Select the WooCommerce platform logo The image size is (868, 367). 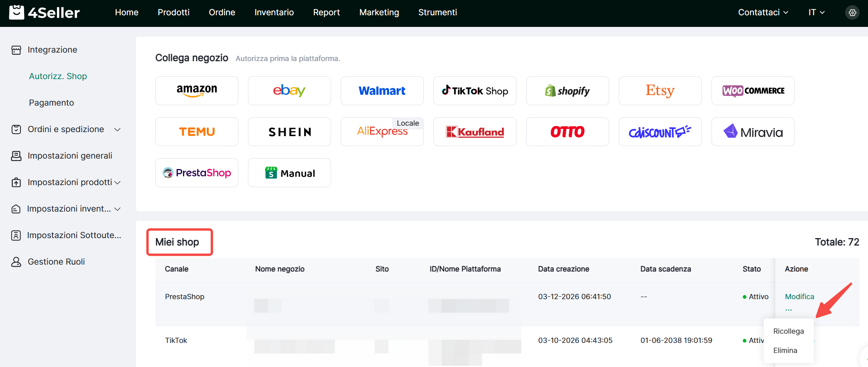753,91
